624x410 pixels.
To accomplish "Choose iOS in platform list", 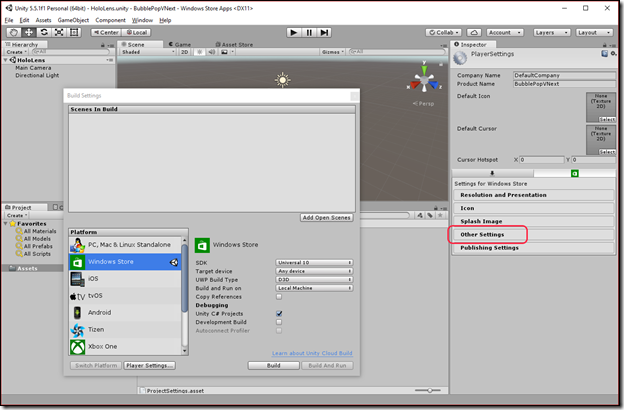I will coord(125,279).
